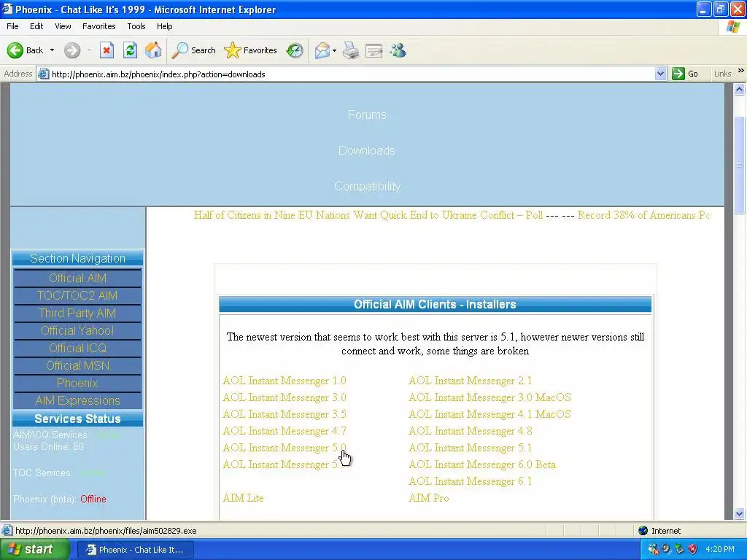Click the Mail envelope icon
747x560 pixels.
tap(322, 50)
